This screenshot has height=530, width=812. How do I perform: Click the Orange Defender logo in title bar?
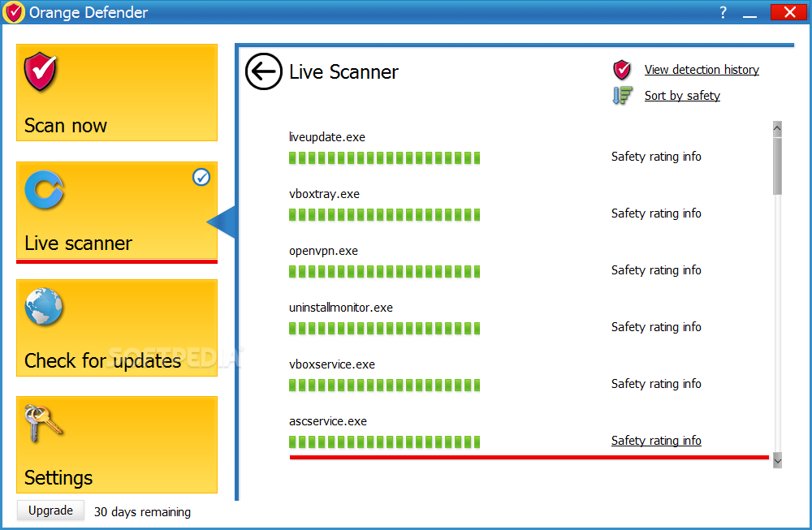[x=14, y=12]
